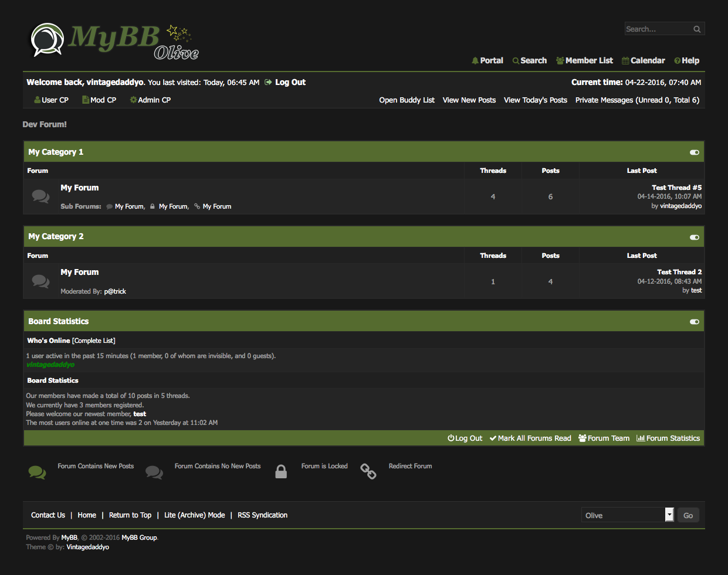
Task: Toggle the Board Statistics section collapse
Action: coord(695,322)
